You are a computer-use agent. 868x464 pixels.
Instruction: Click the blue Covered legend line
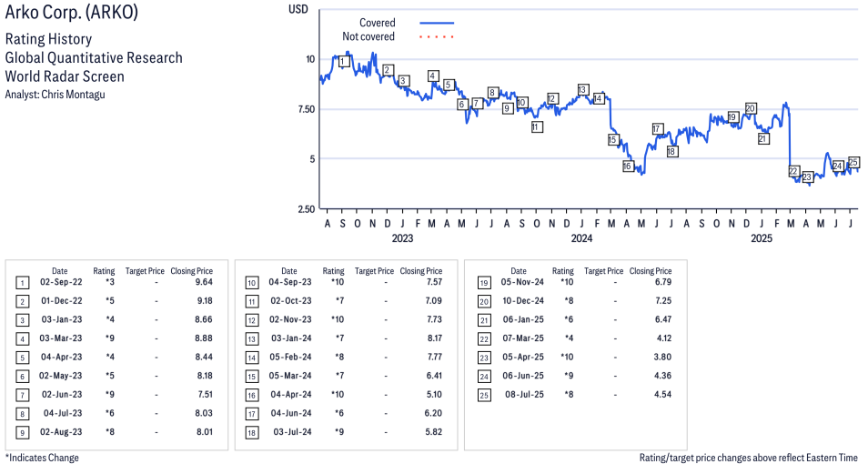(x=437, y=24)
